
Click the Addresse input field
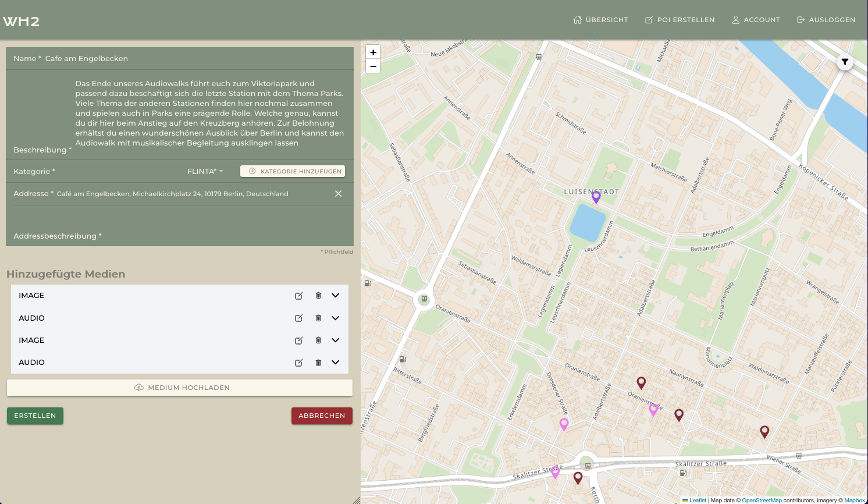tap(193, 194)
